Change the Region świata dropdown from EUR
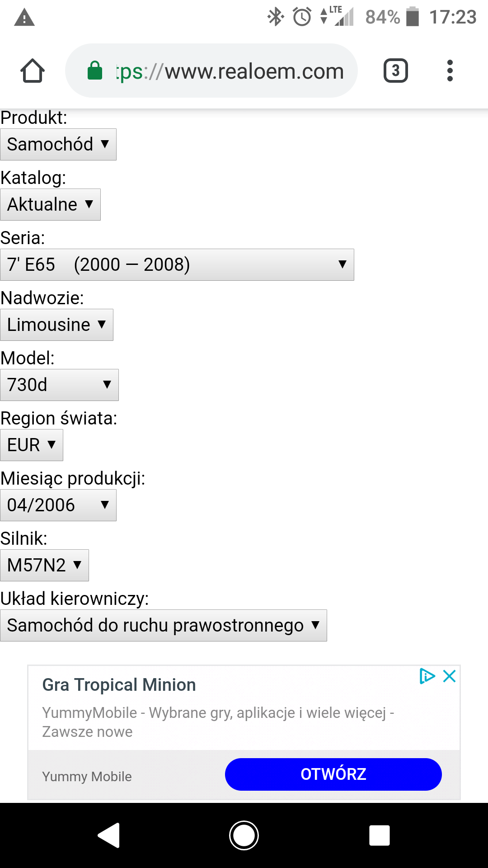The width and height of the screenshot is (488, 868). [x=32, y=445]
